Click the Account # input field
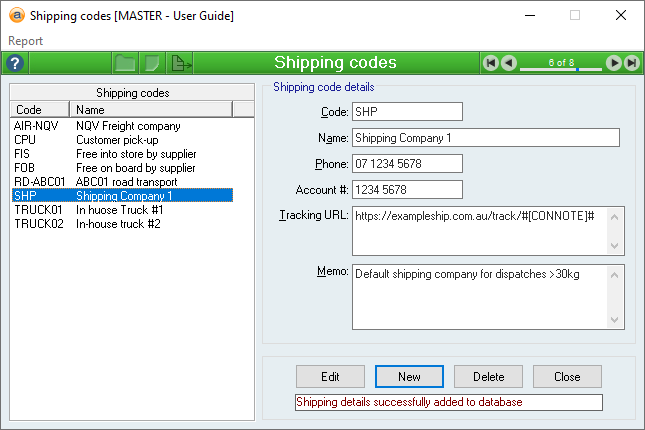This screenshot has width=645, height=430. click(408, 189)
